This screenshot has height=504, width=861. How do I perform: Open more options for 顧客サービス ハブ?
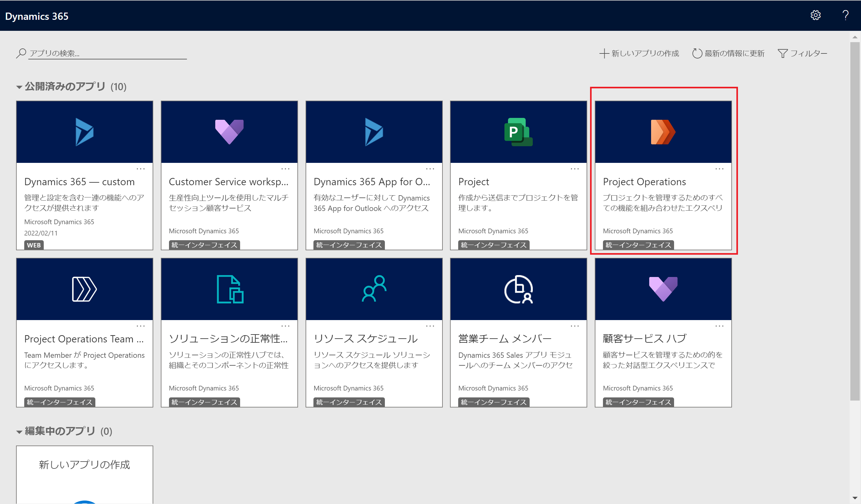tap(719, 326)
